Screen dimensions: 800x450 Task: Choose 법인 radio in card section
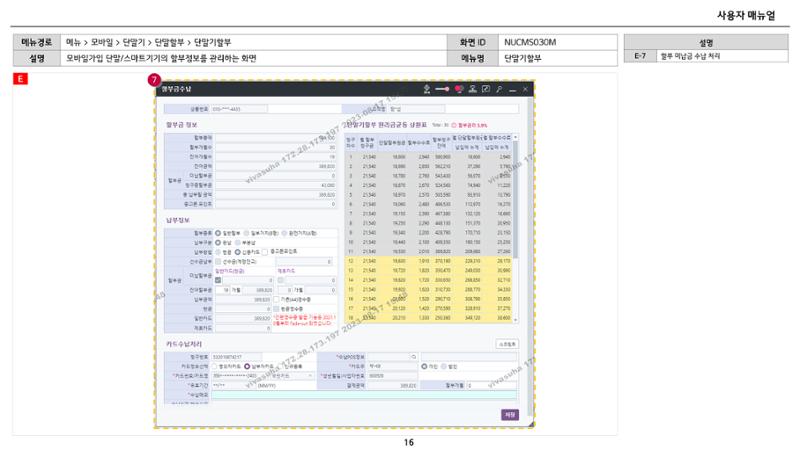click(x=444, y=366)
